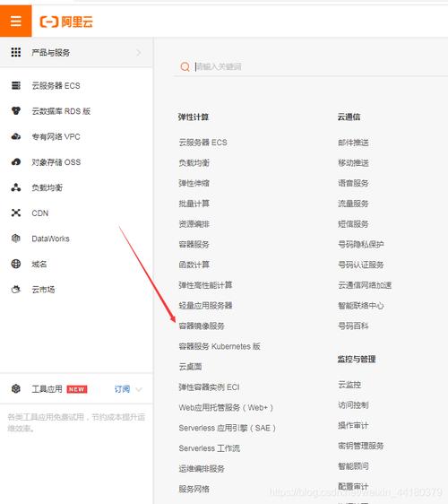Click the search magnifier icon
448x504 pixels.
(x=185, y=66)
